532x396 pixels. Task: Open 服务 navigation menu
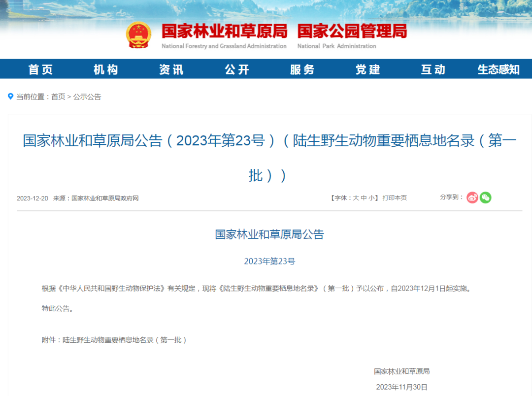coord(302,69)
